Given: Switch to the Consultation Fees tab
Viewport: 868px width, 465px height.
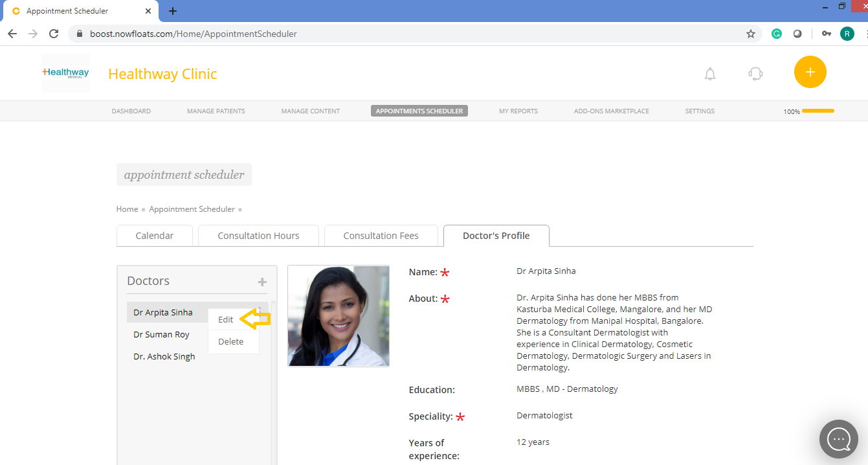Looking at the screenshot, I should coord(381,236).
